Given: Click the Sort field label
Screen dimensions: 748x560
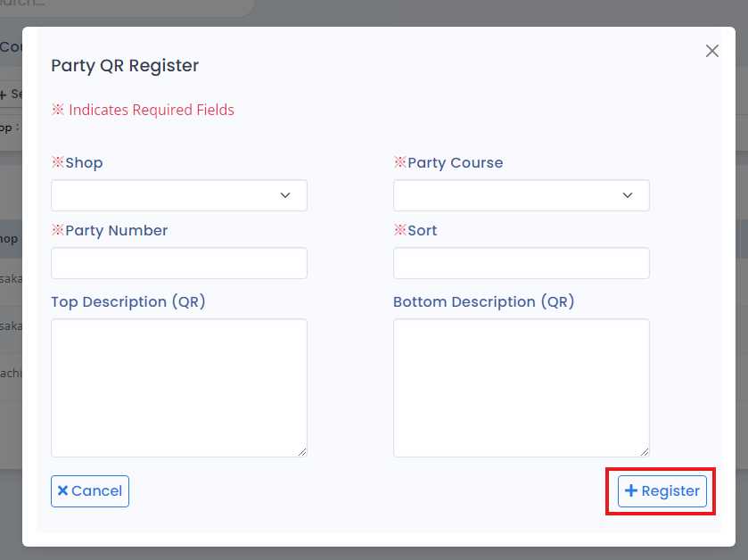Looking at the screenshot, I should coord(422,230).
